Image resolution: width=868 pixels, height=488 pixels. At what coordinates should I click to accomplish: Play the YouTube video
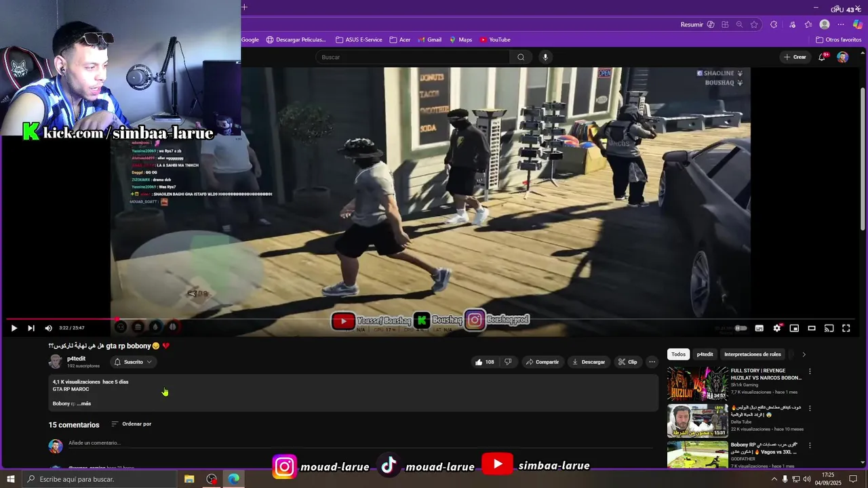click(14, 328)
